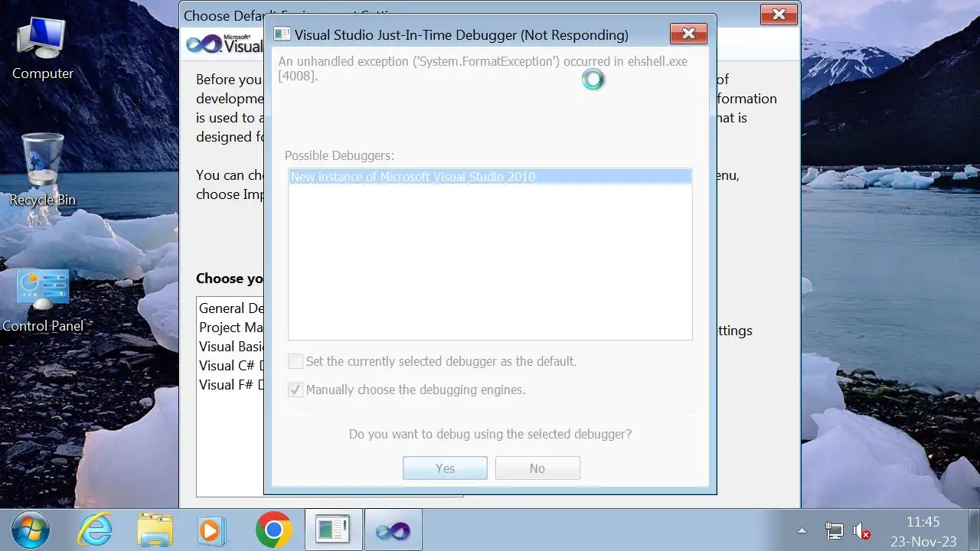The height and width of the screenshot is (551, 980).
Task: Open Windows Explorer from the taskbar
Action: (x=155, y=530)
